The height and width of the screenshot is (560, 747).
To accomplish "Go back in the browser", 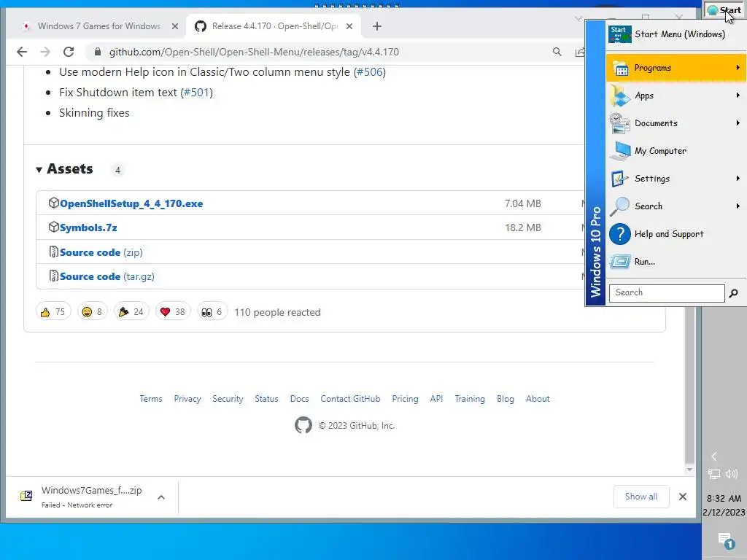I will coord(22,52).
